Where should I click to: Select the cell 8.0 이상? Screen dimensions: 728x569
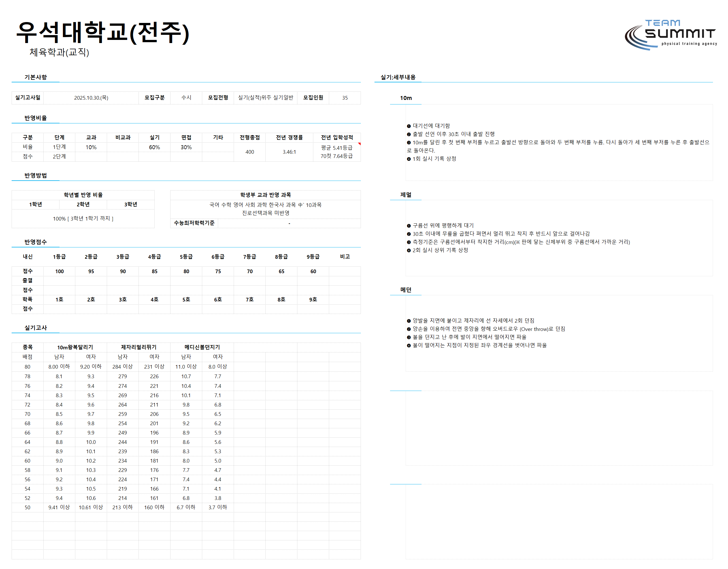pos(218,366)
